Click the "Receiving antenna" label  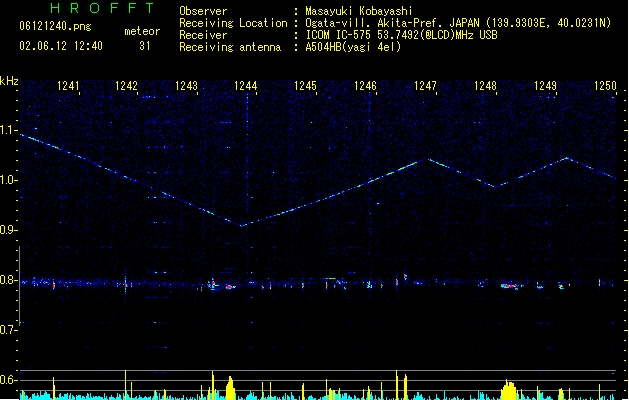pyautogui.click(x=230, y=47)
